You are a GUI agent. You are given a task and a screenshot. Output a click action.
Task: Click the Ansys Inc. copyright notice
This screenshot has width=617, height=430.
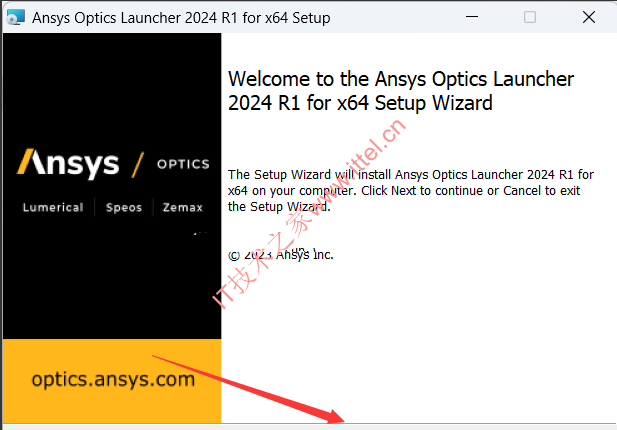tap(281, 255)
